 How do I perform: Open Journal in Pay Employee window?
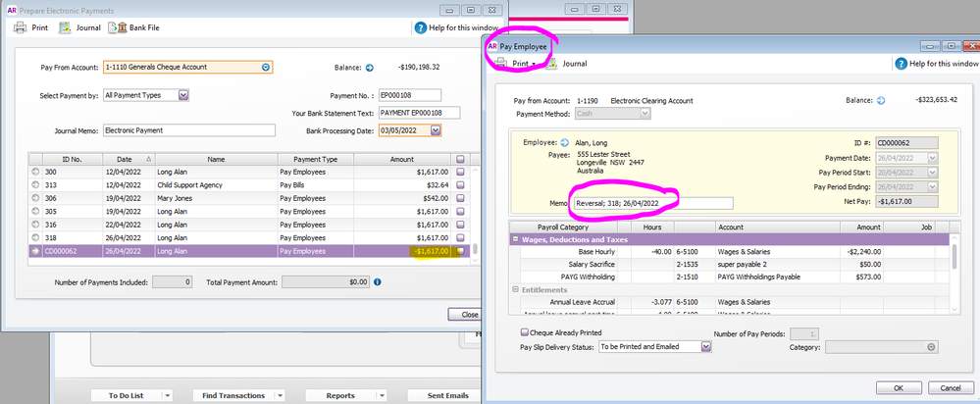tap(567, 63)
